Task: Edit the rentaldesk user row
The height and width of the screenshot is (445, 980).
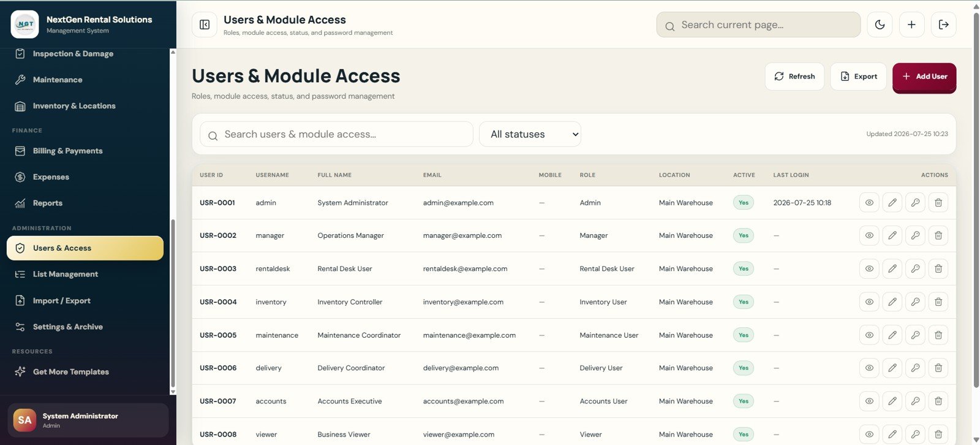Action: click(892, 268)
